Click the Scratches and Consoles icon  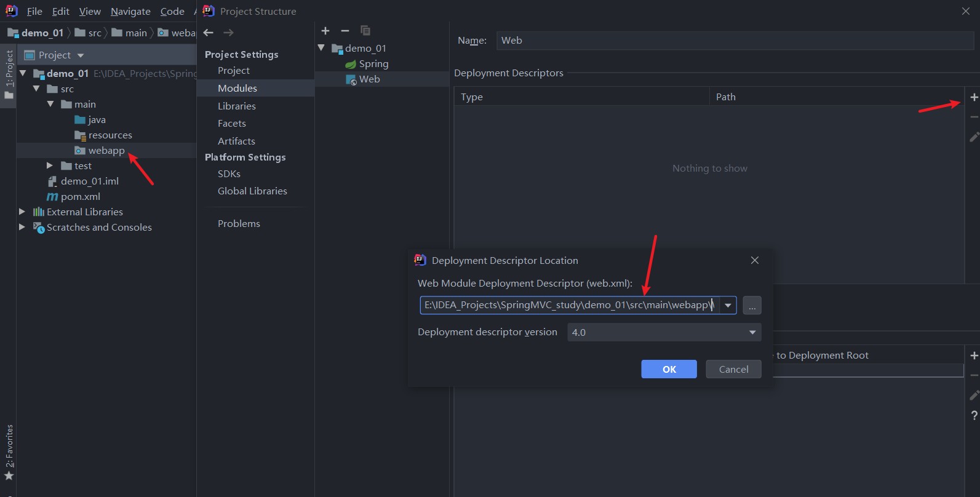39,227
